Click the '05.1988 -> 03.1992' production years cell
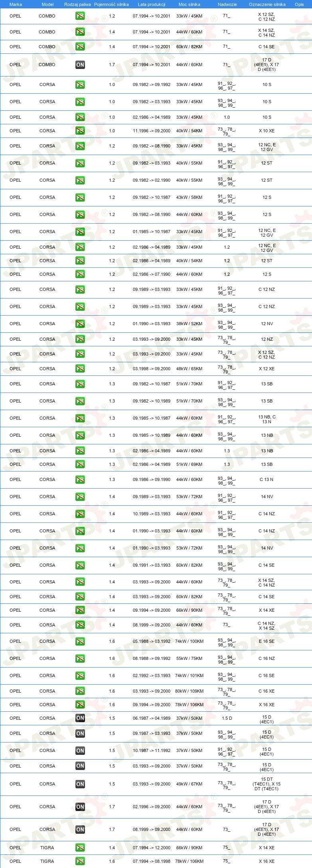Image resolution: width=312 pixels, height=868 pixels. [152, 642]
